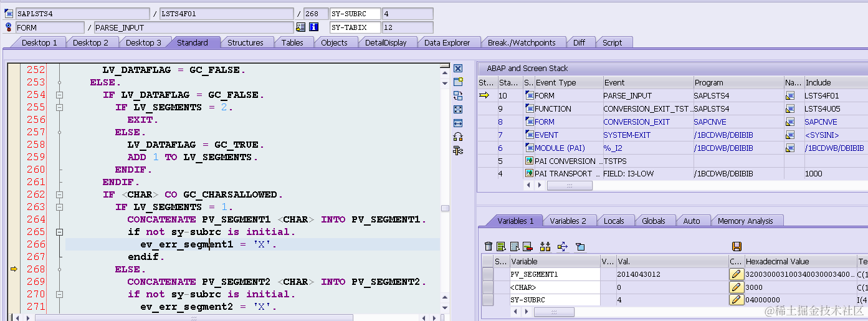Open the Break./Watchpoints tab
The image size is (868, 321).
521,42
